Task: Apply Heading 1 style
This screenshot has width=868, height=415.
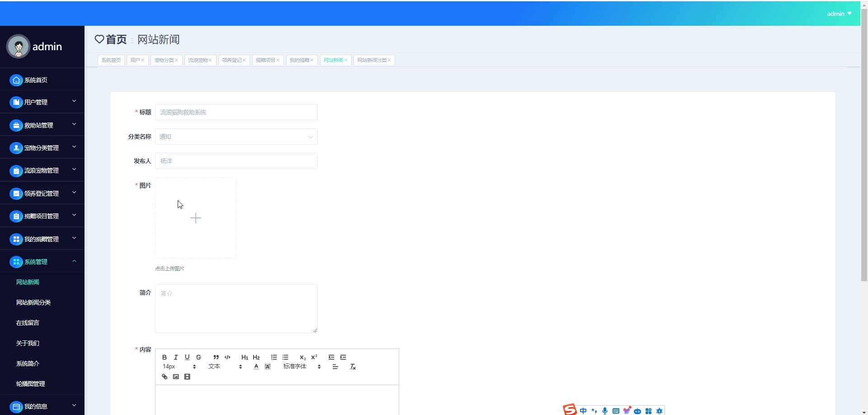Action: click(x=245, y=357)
